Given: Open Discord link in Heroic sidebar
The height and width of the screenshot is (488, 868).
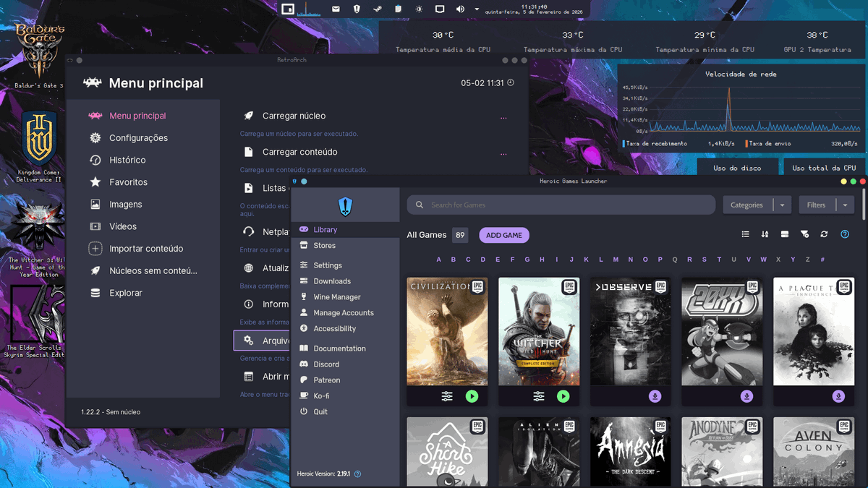Looking at the screenshot, I should [x=345, y=364].
